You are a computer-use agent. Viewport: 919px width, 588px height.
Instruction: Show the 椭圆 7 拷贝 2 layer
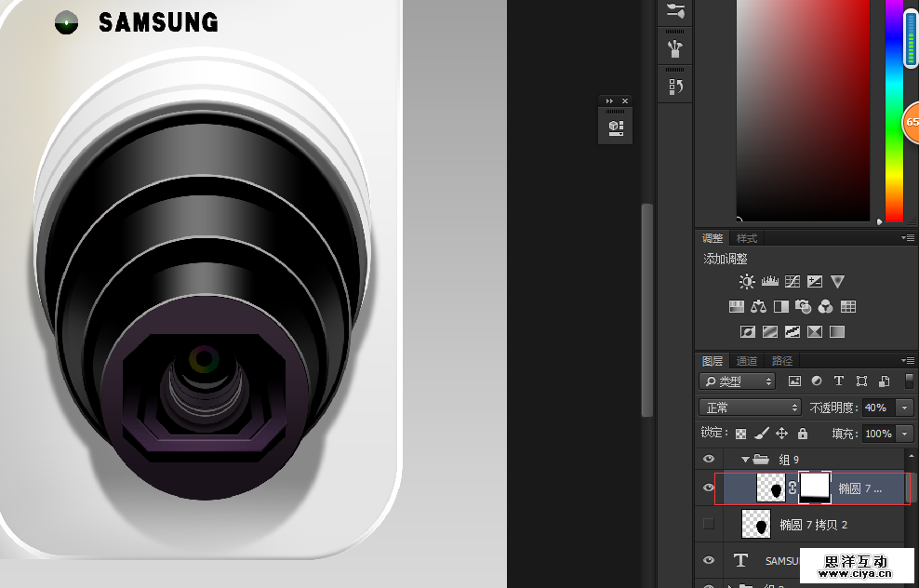pos(709,525)
